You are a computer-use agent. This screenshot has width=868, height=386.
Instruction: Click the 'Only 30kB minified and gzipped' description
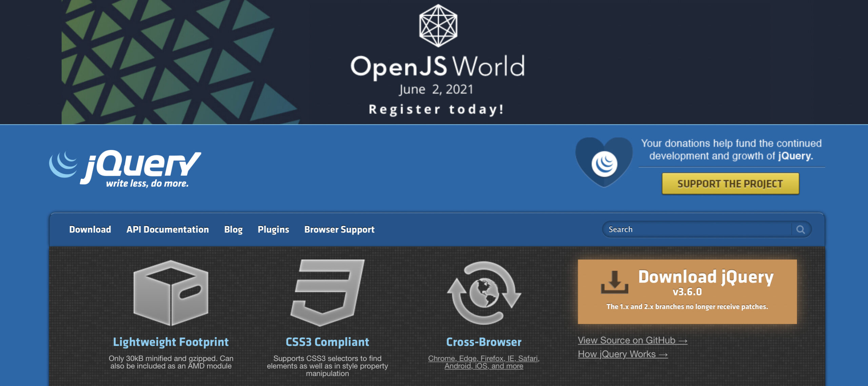[x=171, y=362]
